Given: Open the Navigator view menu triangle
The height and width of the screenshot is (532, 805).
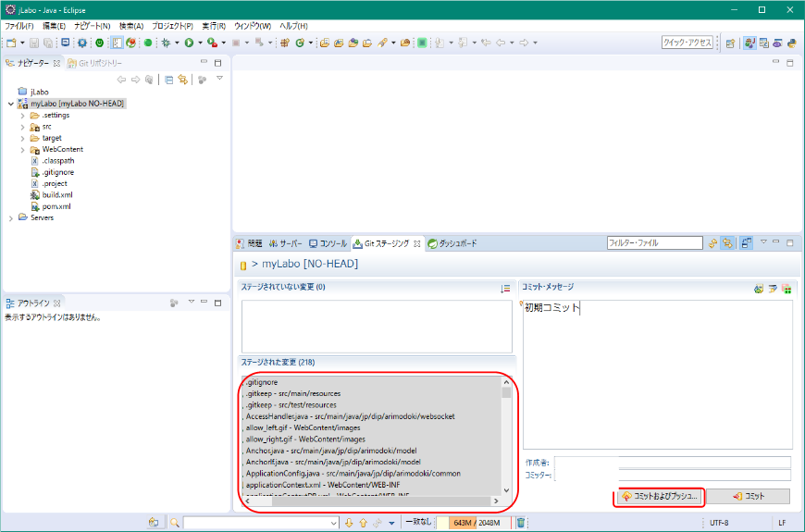Looking at the screenshot, I should [219, 79].
